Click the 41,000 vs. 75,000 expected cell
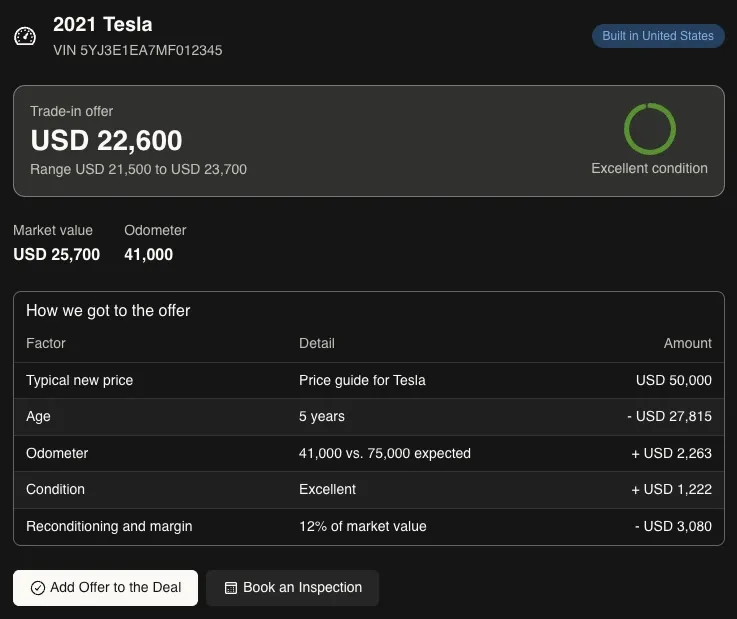The height and width of the screenshot is (619, 737). tap(384, 453)
